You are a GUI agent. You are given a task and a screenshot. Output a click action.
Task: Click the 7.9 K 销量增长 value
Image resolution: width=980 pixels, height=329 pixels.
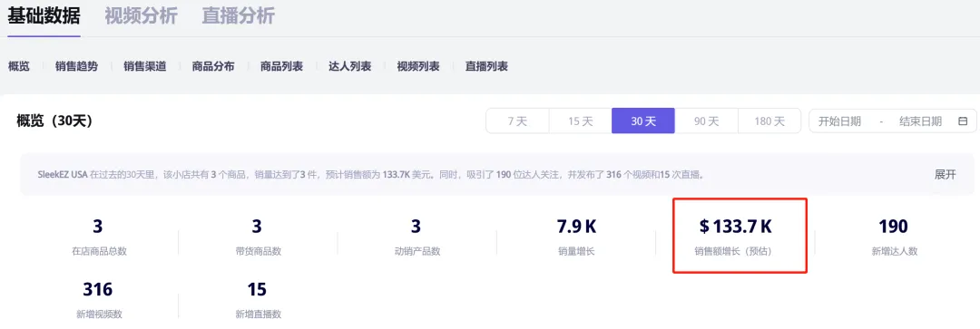[576, 226]
